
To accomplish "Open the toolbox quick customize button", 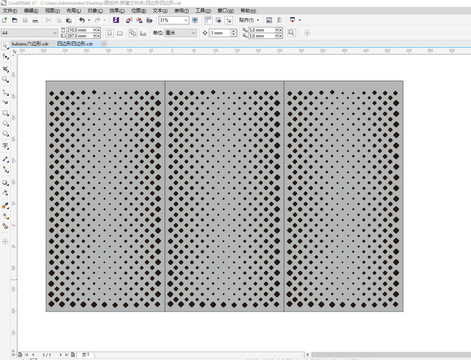I will point(5,241).
